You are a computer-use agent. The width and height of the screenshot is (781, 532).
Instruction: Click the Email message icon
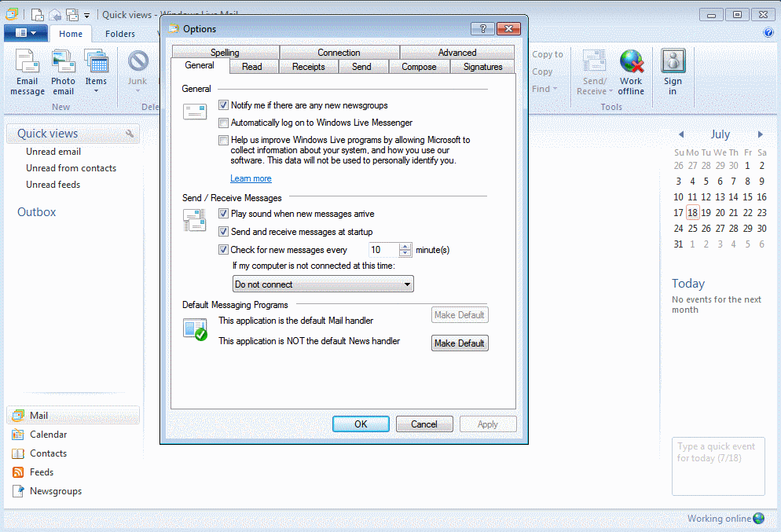click(x=27, y=61)
